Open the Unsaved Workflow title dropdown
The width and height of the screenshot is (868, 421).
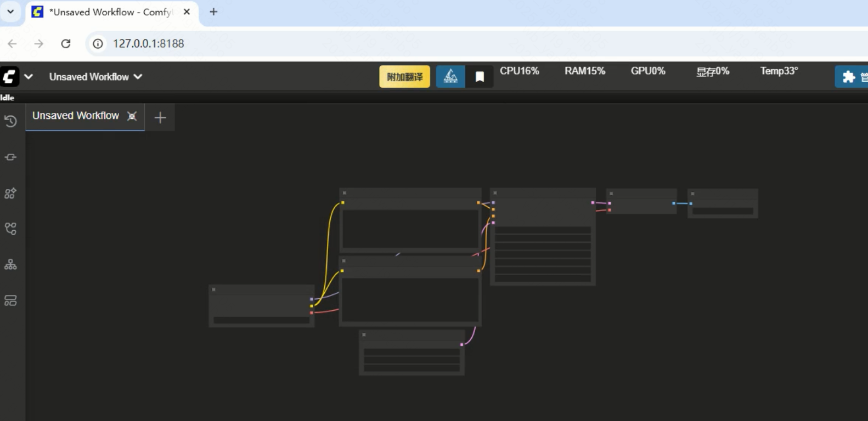(x=95, y=77)
